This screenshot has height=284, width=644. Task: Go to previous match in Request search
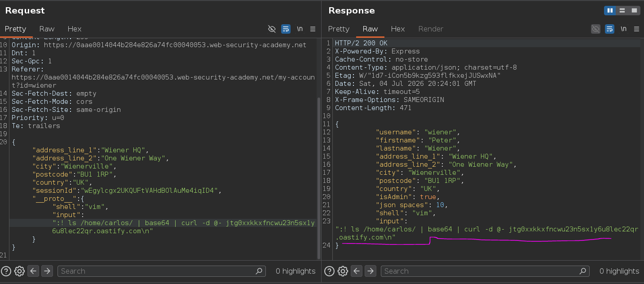[x=33, y=271]
